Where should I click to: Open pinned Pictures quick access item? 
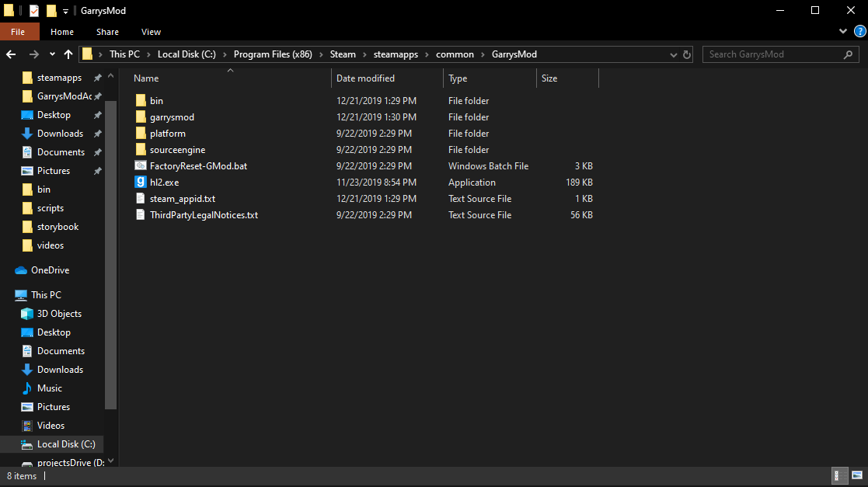tap(45, 171)
